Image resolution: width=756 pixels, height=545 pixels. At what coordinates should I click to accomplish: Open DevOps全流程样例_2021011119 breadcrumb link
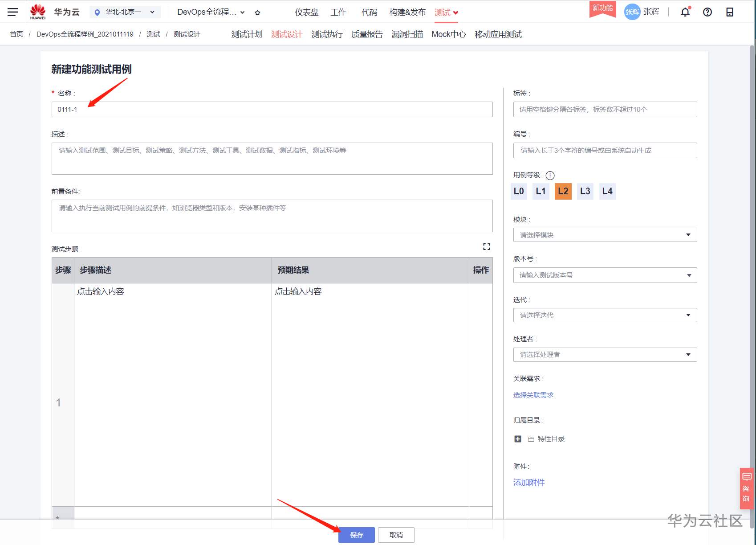pos(85,34)
